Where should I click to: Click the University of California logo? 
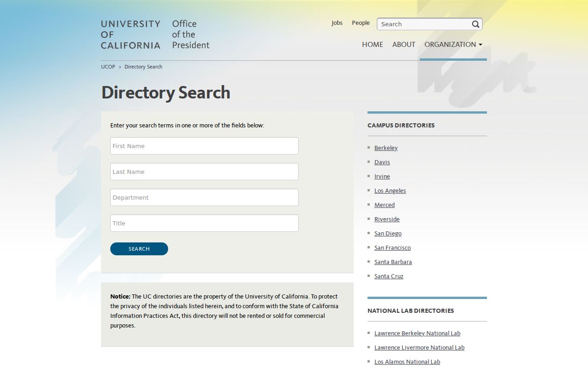[131, 34]
